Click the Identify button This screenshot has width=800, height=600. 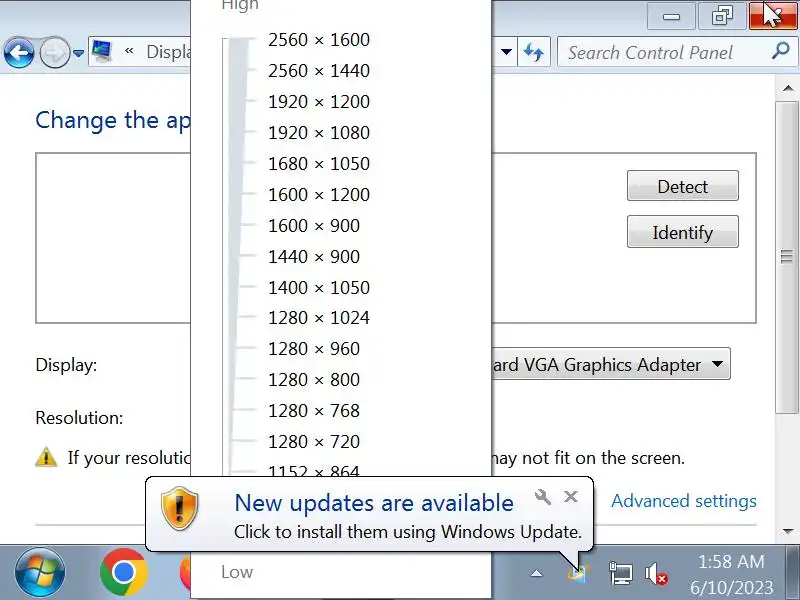pyautogui.click(x=683, y=232)
